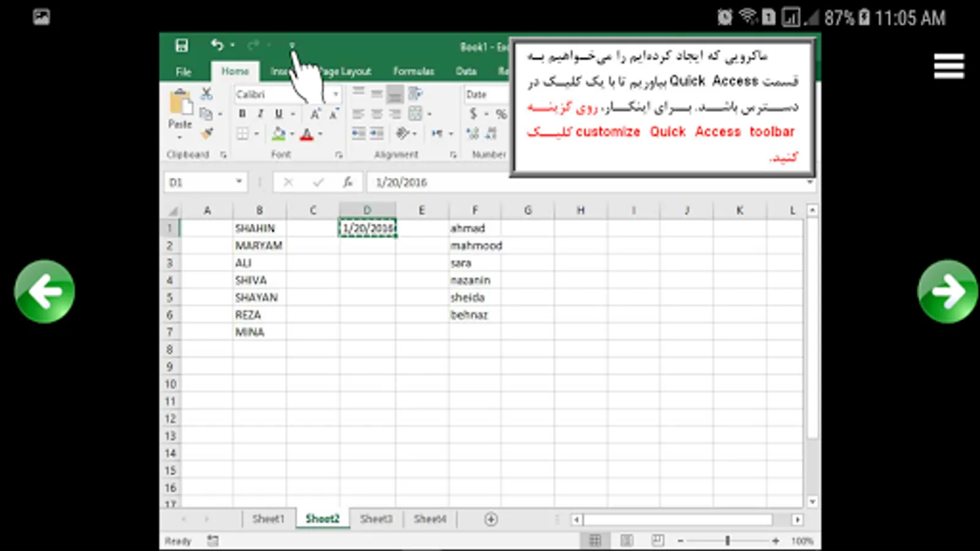
Task: Switch to the Formulas ribbon tab
Action: tap(413, 72)
